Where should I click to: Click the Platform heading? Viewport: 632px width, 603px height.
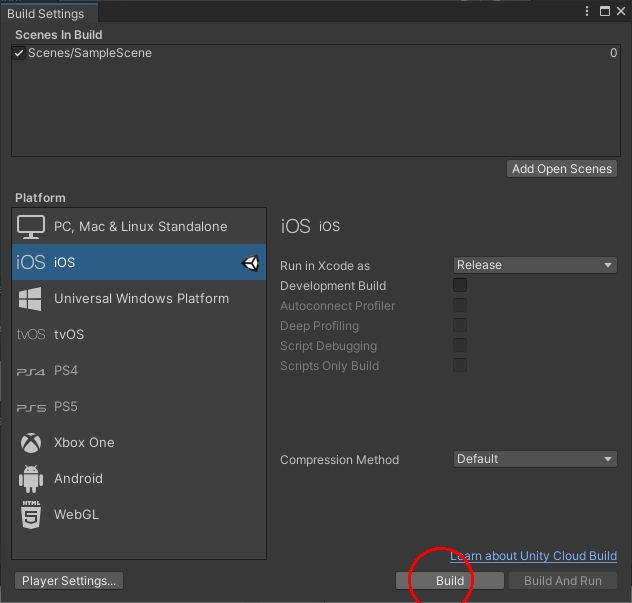pos(40,198)
